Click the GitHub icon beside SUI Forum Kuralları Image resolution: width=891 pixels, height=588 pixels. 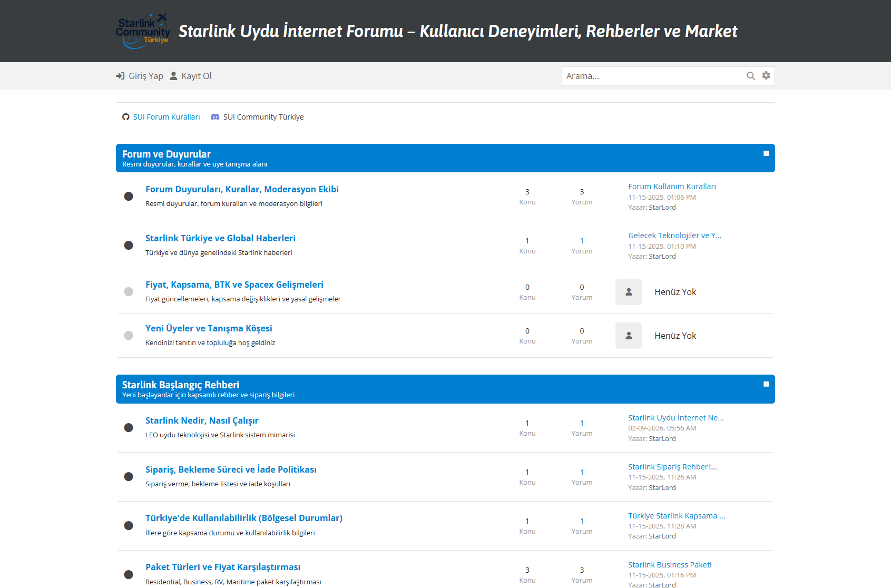point(126,117)
